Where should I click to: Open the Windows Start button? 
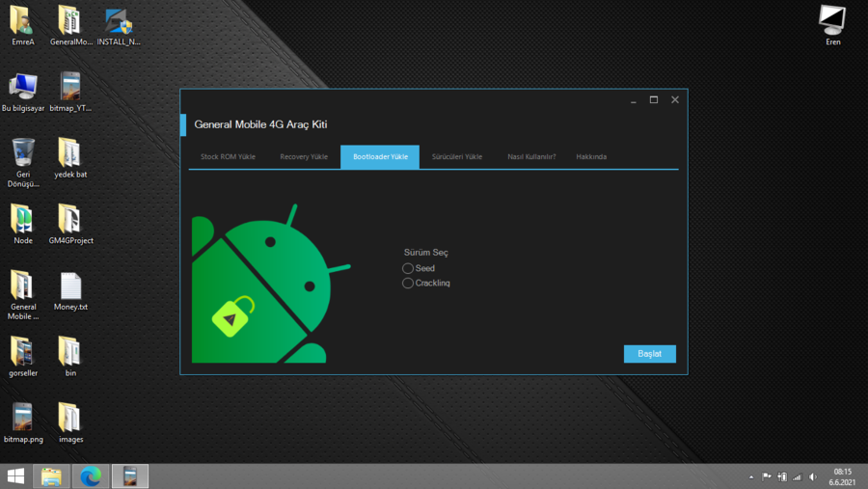[x=15, y=476]
